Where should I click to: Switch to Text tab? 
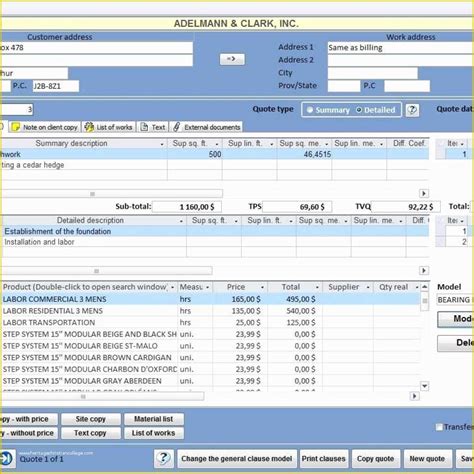[x=153, y=127]
